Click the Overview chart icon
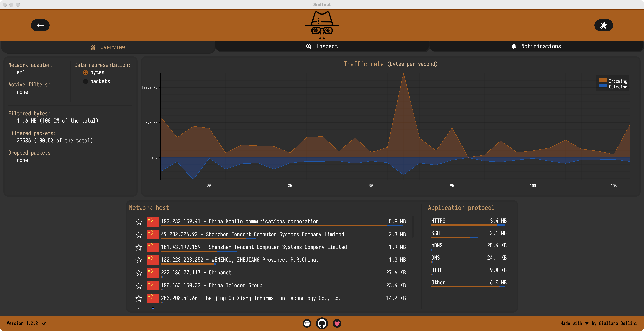The width and height of the screenshot is (644, 331). [x=93, y=47]
